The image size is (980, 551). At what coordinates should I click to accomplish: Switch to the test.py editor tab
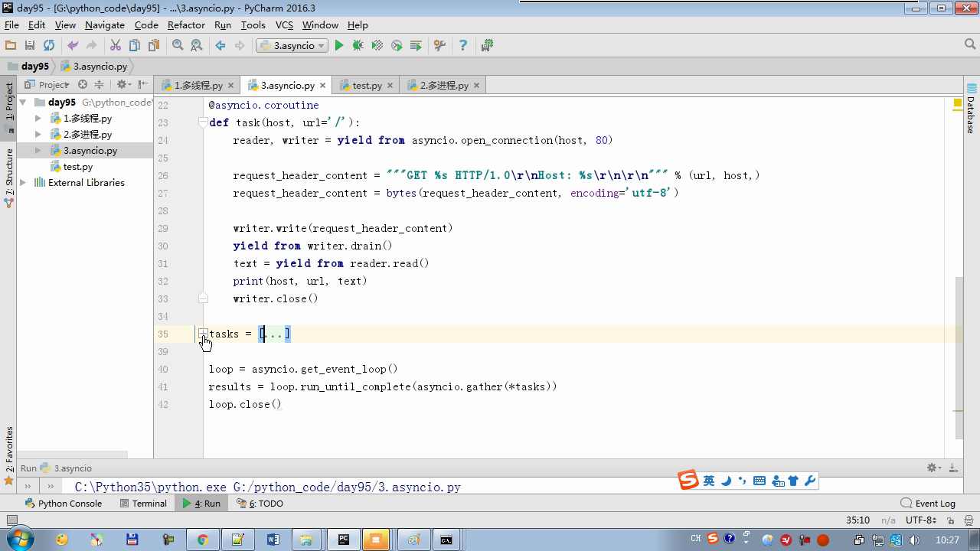pyautogui.click(x=366, y=86)
